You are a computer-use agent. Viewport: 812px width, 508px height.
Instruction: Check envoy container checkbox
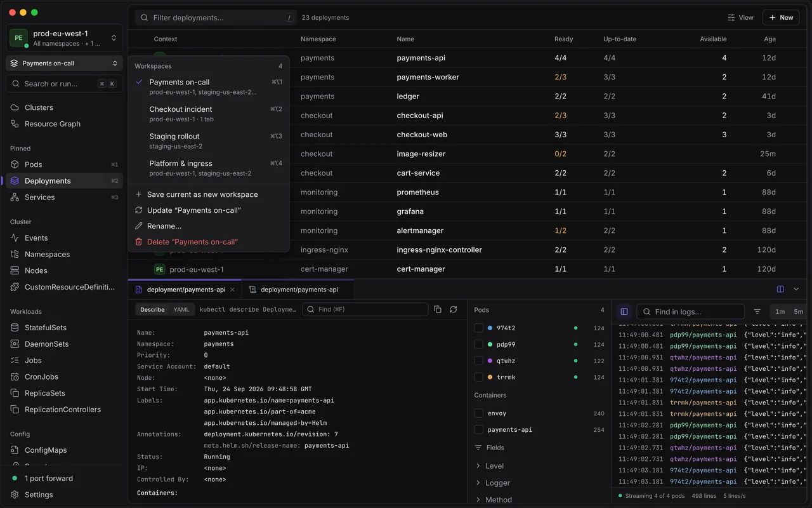click(x=479, y=413)
